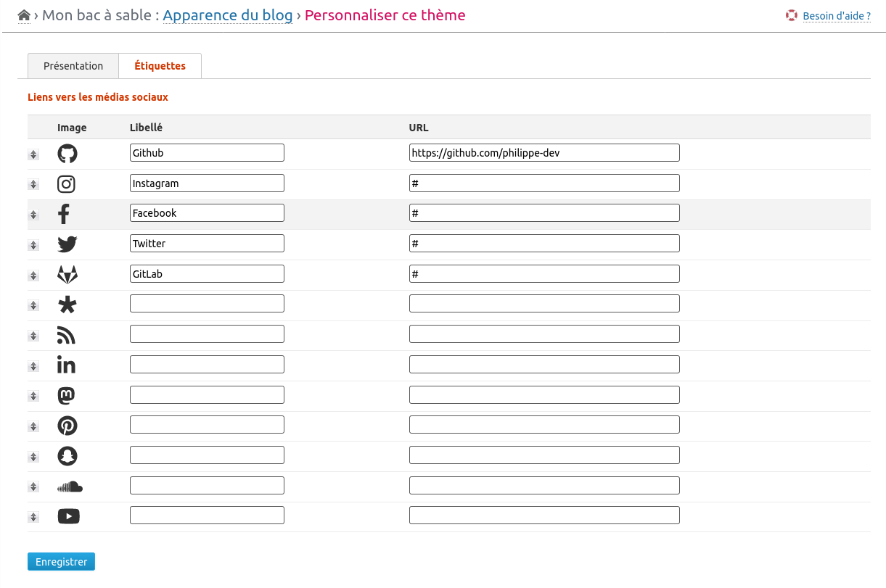This screenshot has height=588, width=886.
Task: Open the Besoin d'aide ? link
Action: pos(837,16)
